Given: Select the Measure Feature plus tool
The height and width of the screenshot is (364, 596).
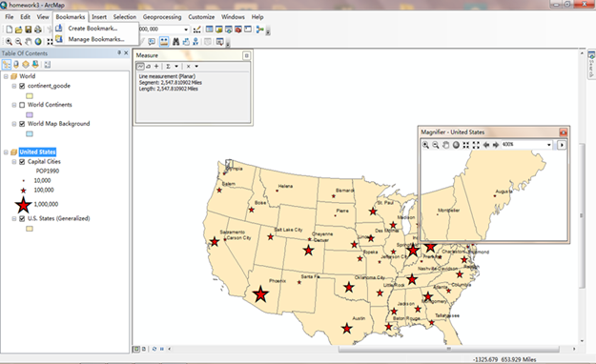Looking at the screenshot, I should pos(156,66).
